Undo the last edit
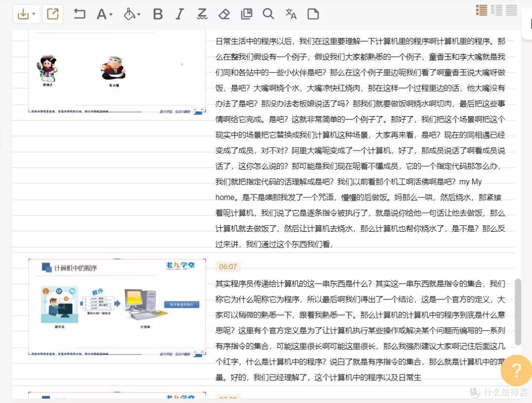This screenshot has height=403, width=532. pyautogui.click(x=79, y=14)
